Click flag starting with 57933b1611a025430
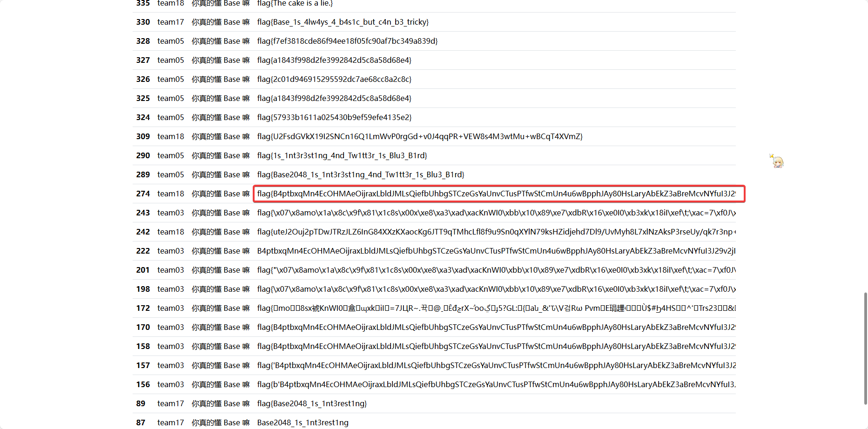Screen dimensions: 868x429 [x=334, y=117]
